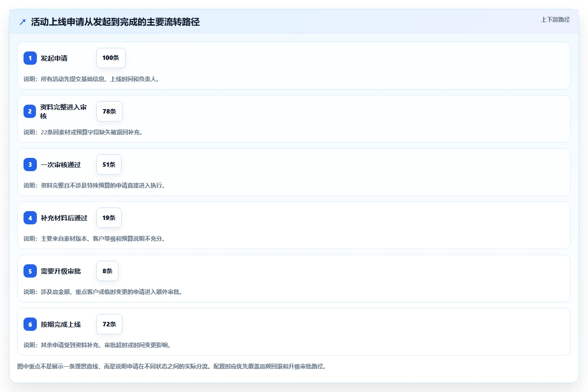
Task: Select step number badge 1
Action: pos(30,58)
